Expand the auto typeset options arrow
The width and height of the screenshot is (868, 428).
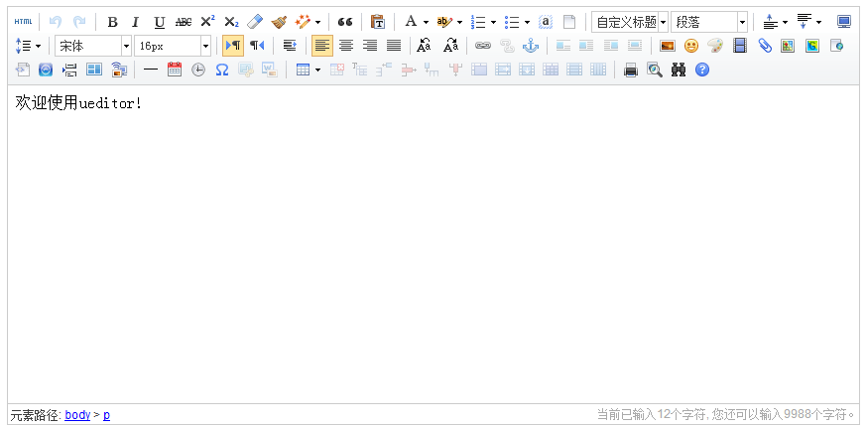[x=317, y=23]
